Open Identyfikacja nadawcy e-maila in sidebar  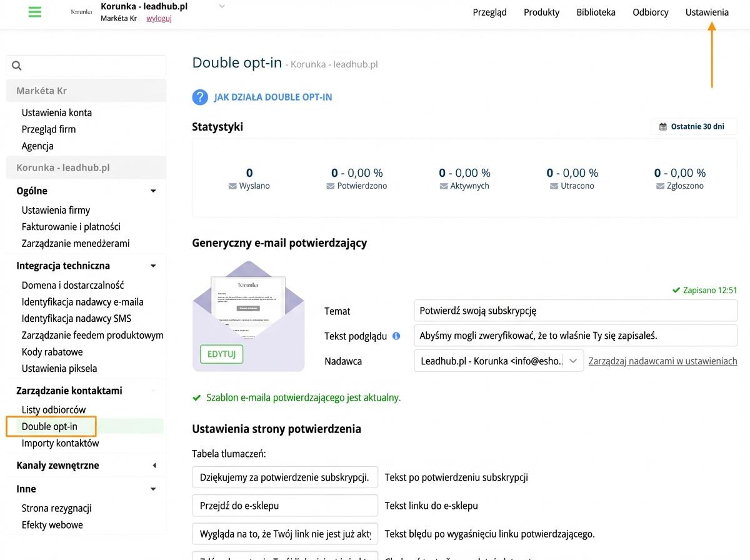pos(82,302)
